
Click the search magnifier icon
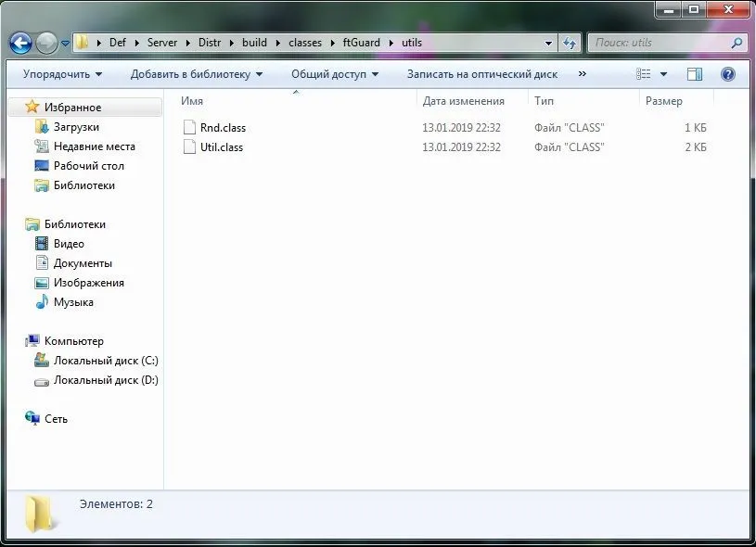pyautogui.click(x=737, y=43)
